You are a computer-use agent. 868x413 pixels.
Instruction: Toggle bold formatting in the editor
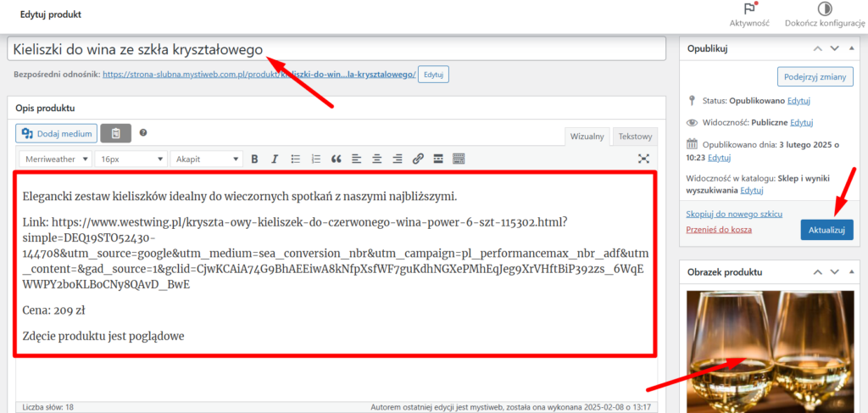click(253, 159)
